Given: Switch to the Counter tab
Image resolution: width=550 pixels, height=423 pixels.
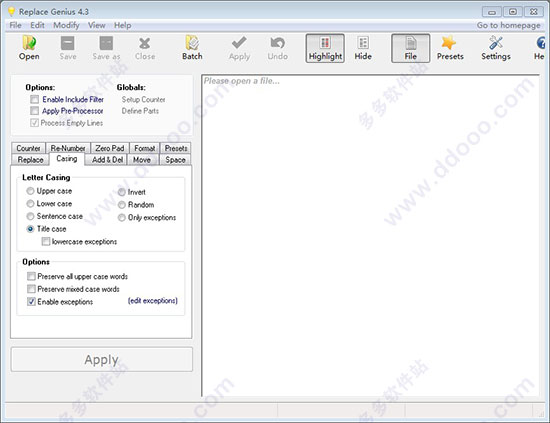Looking at the screenshot, I should (28, 148).
